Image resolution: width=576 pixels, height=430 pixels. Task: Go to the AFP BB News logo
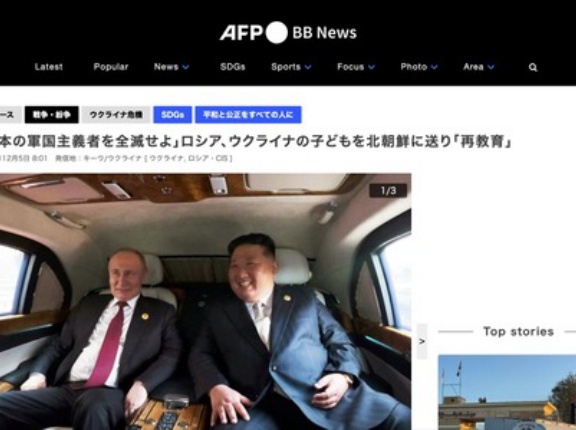point(288,32)
